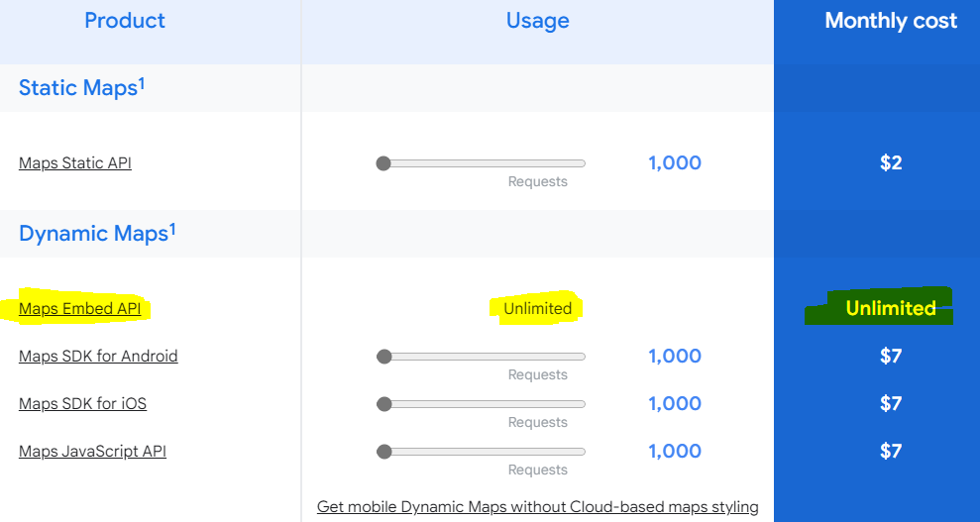Screen dimensions: 980x522
Task: Open the Maps Embed API link
Action: (80, 309)
